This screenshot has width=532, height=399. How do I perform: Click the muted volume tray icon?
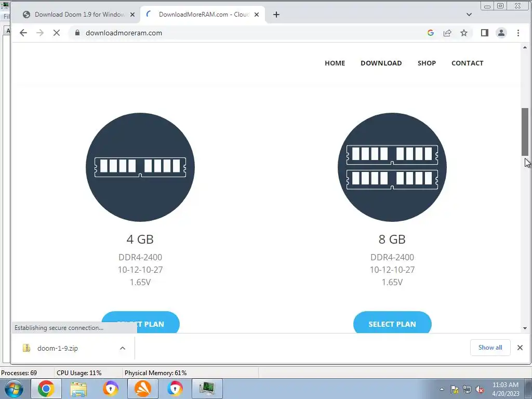point(480,390)
